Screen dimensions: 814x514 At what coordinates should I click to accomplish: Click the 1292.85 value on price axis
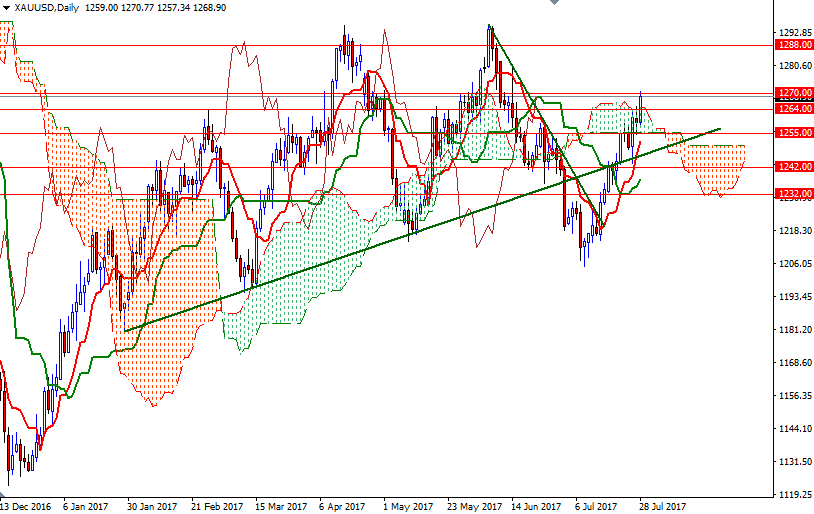(794, 32)
